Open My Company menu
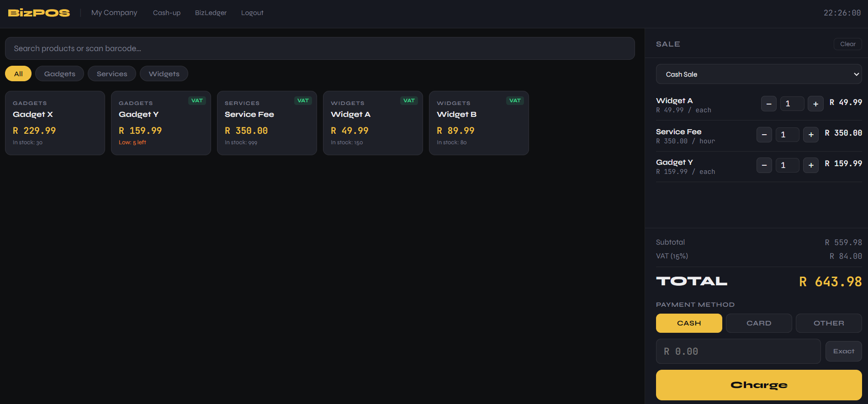The height and width of the screenshot is (404, 868). 114,13
